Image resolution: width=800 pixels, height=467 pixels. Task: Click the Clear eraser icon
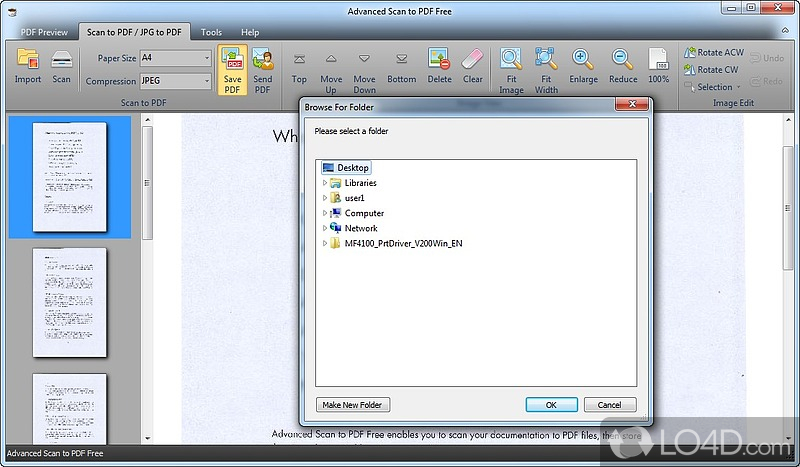point(472,59)
